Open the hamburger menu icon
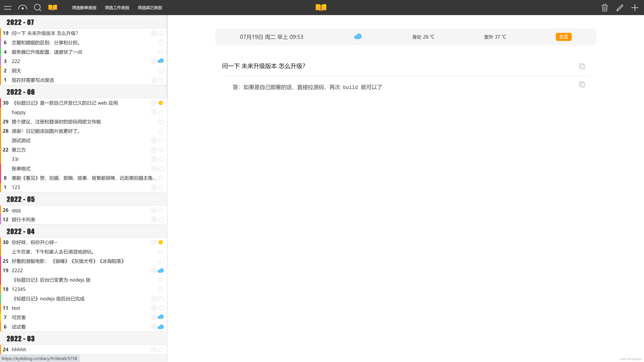644x362 pixels. point(8,8)
